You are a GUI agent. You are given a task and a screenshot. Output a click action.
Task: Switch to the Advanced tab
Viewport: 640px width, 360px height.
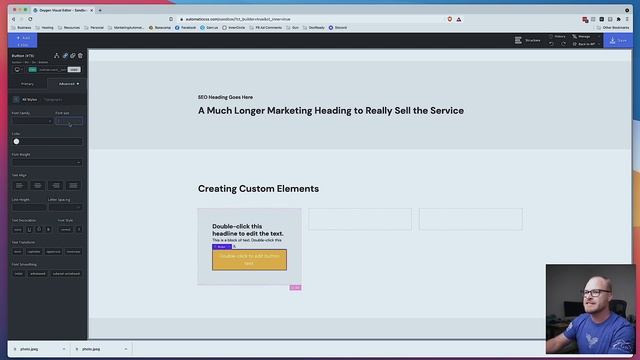pyautogui.click(x=67, y=84)
